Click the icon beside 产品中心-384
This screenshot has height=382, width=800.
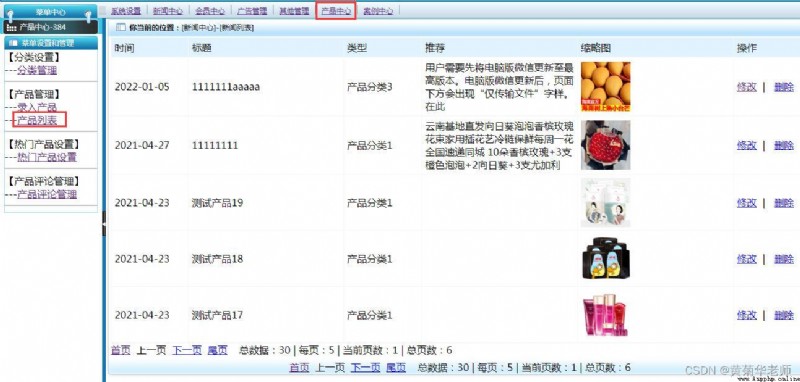(11, 27)
